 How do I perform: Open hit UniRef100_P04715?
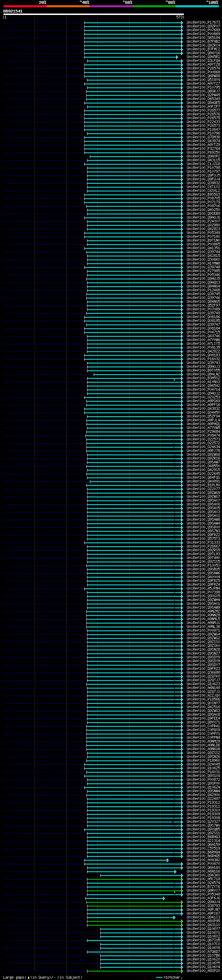(203, 332)
